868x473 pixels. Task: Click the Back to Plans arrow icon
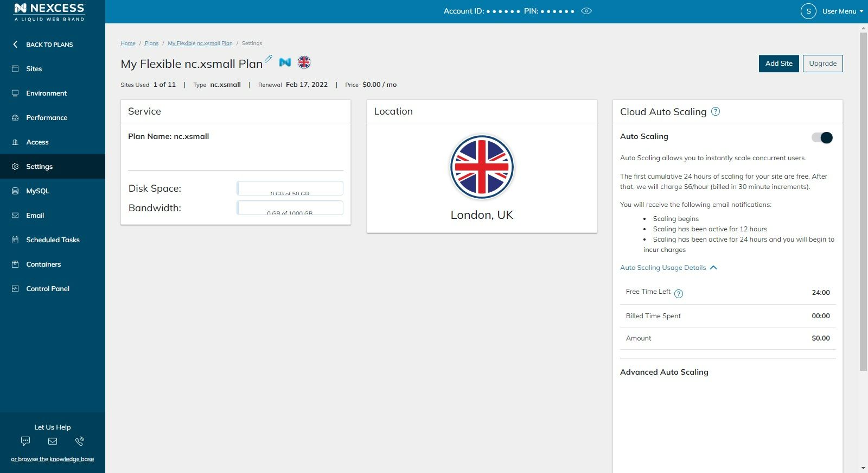[x=15, y=44]
